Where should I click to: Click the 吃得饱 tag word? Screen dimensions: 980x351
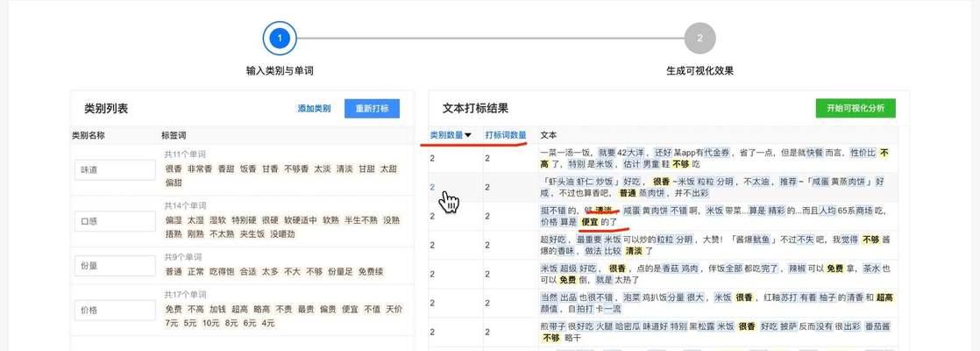[222, 272]
